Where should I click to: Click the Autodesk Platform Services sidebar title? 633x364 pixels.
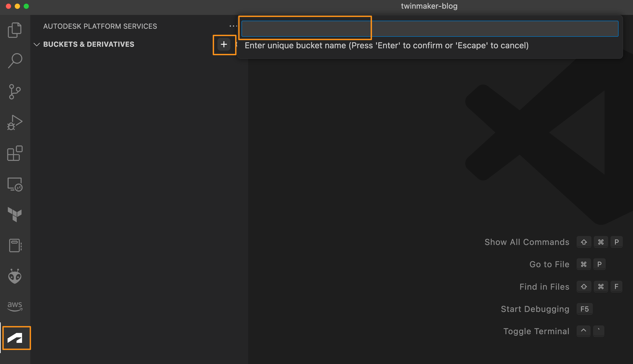(x=100, y=26)
